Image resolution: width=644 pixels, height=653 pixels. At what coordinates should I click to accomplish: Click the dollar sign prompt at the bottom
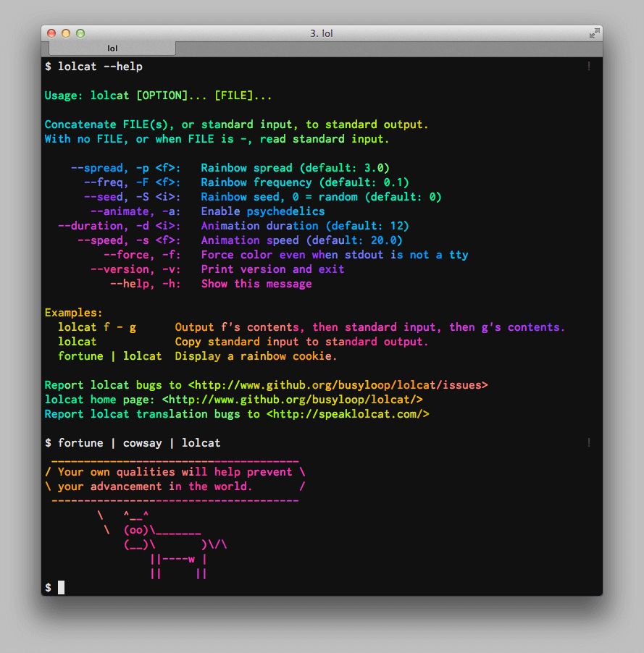(48, 587)
